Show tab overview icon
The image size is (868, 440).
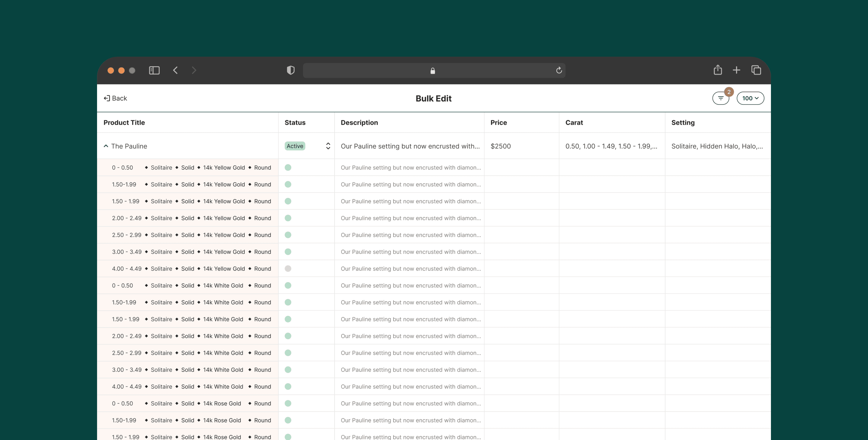click(x=756, y=71)
